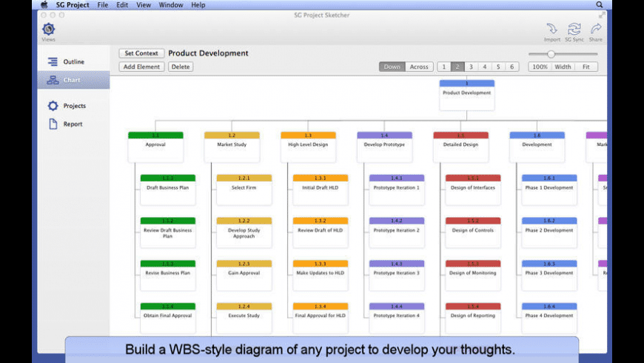
Task: Select the Draft Business Plan node
Action: (x=168, y=190)
